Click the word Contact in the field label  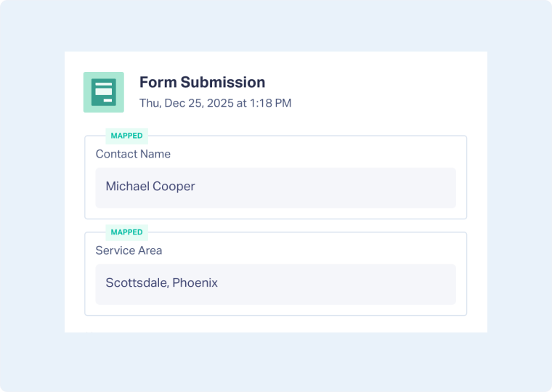coord(116,154)
